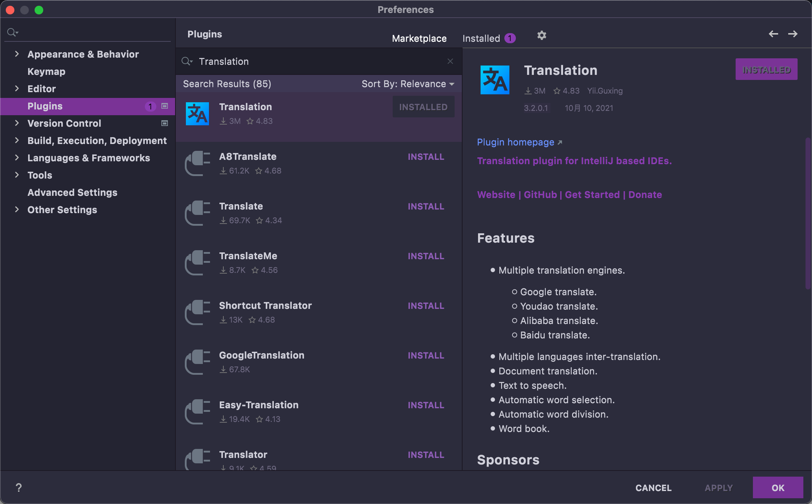Click the project-level icon beside Plugins
This screenshot has width=812, height=504.
pos(165,106)
